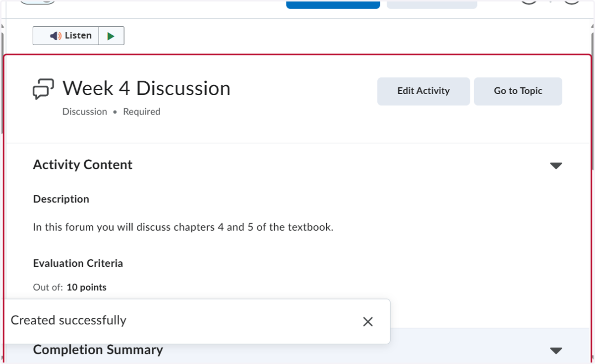
Task: Dismiss the Created successfully notification
Action: pyautogui.click(x=367, y=322)
